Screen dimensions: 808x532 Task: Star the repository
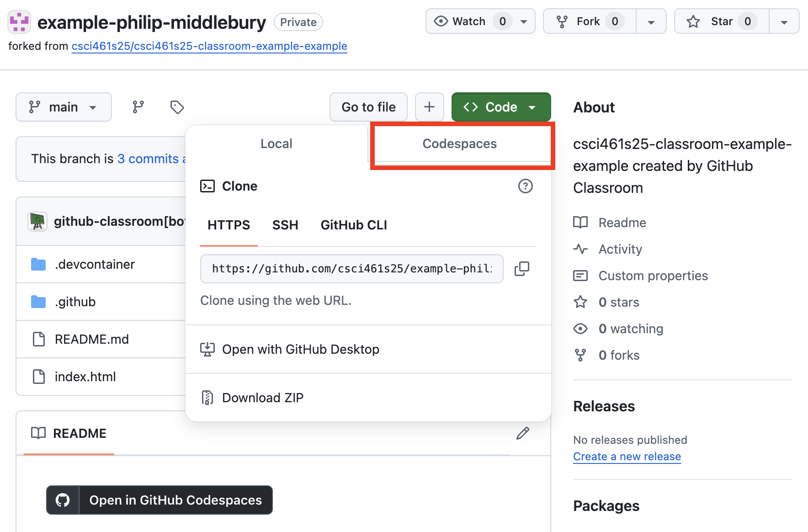(722, 21)
